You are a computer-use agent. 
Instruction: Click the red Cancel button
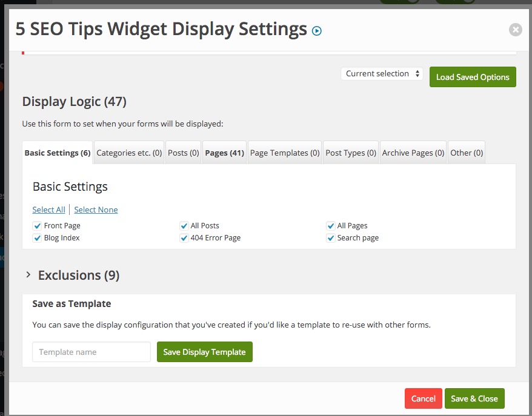click(x=423, y=398)
